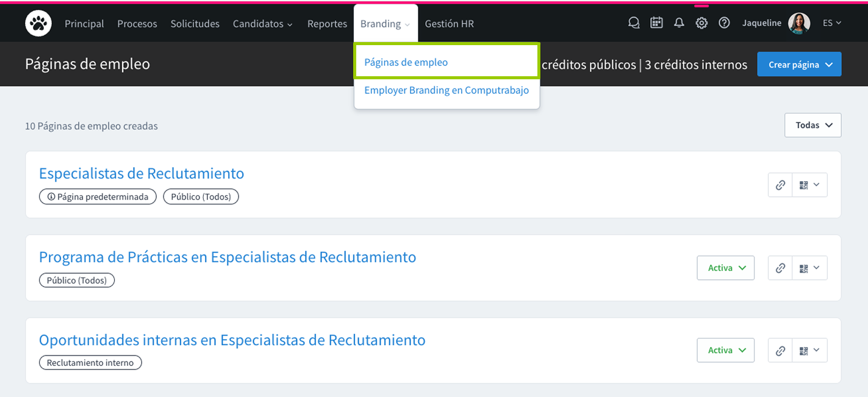This screenshot has height=397, width=868.
Task: Copy link for Especialistas de Reclutamiento page
Action: pos(780,185)
